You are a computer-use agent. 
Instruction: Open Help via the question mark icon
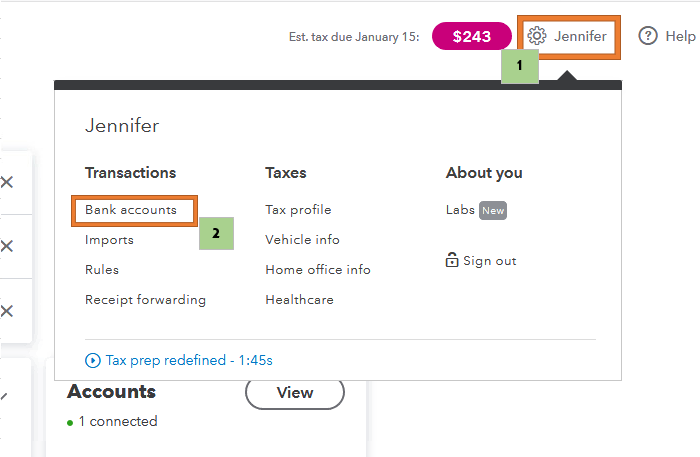(648, 36)
